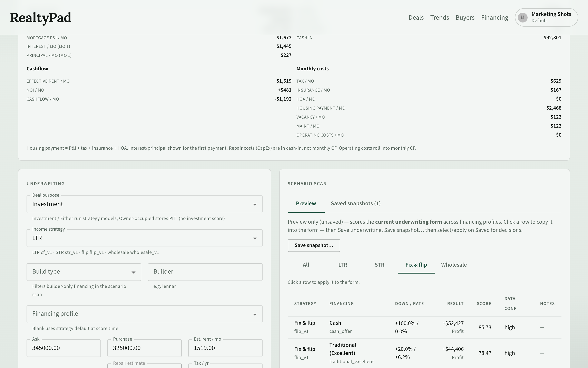Click the Financing profile dropdown arrow
Image resolution: width=588 pixels, height=368 pixels.
(x=255, y=314)
